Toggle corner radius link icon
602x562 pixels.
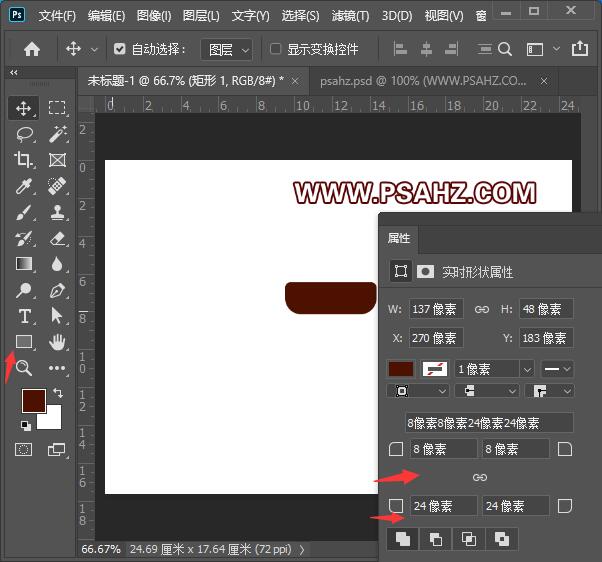pyautogui.click(x=480, y=477)
